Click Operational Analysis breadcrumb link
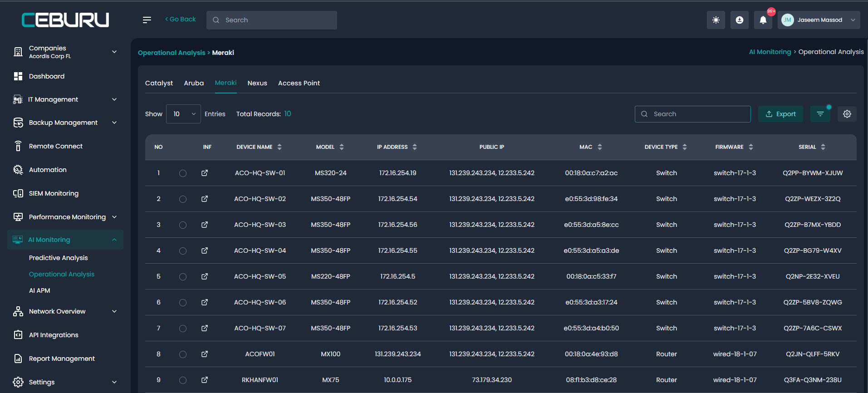The image size is (868, 393). (172, 53)
